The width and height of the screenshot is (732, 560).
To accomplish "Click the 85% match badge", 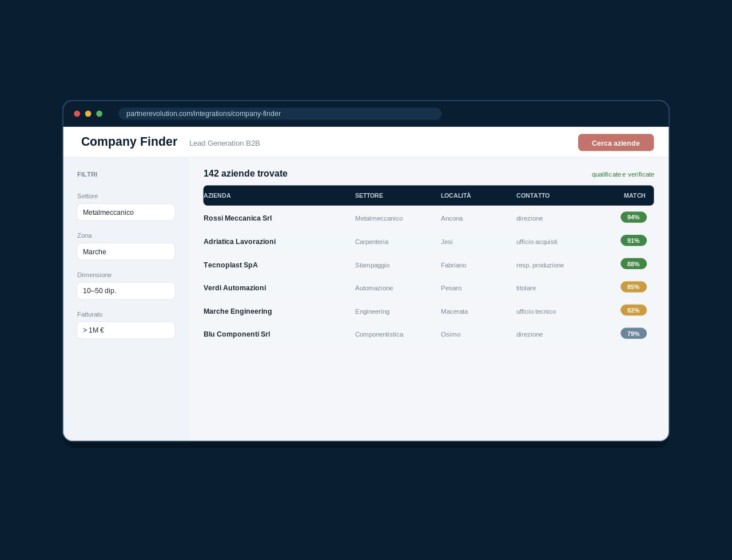I will pyautogui.click(x=634, y=287).
